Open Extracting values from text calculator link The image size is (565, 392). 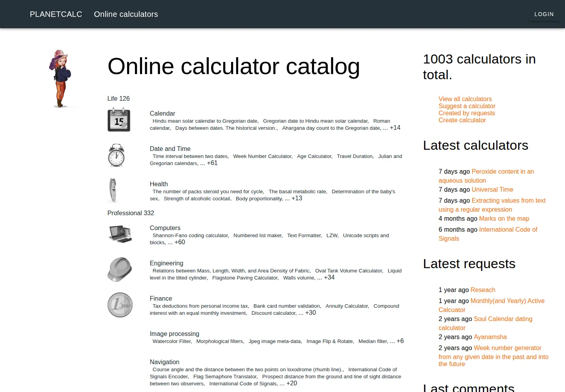pyautogui.click(x=492, y=205)
